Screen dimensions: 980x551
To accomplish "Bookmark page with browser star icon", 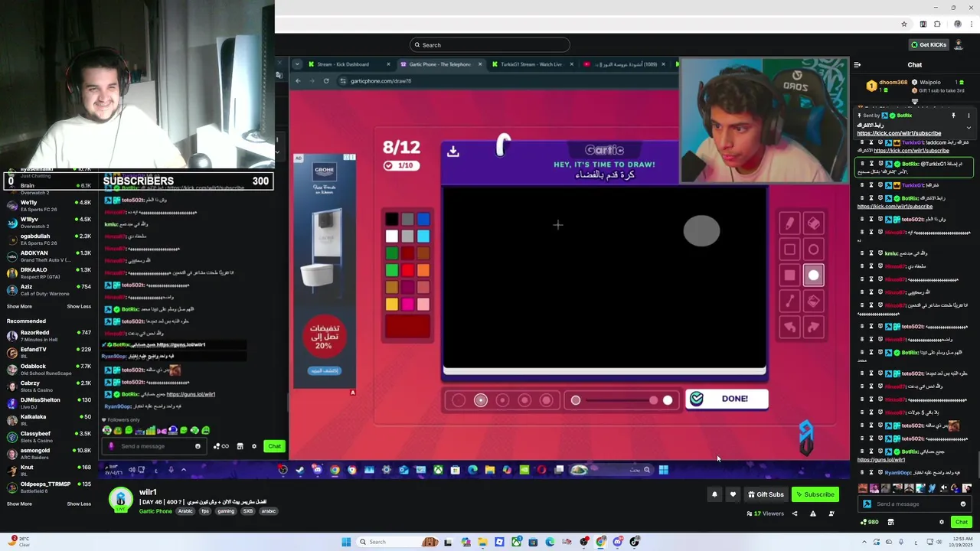I will tap(904, 24).
